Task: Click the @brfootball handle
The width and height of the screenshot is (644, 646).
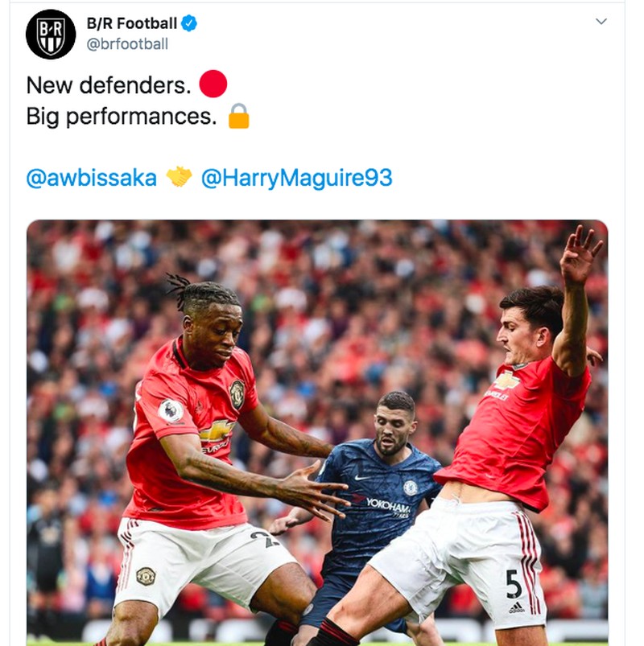Action: (127, 44)
